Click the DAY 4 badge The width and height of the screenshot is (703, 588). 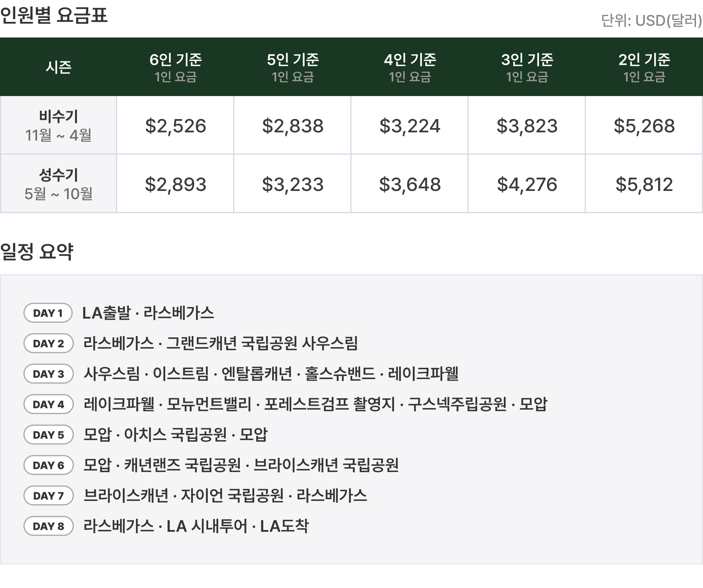tap(48, 404)
